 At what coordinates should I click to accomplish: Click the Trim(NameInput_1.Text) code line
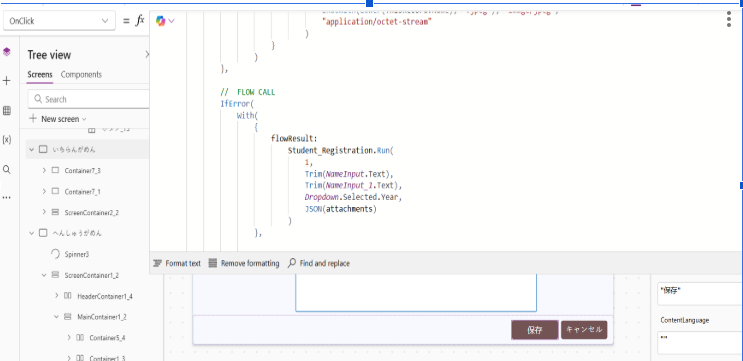point(353,185)
